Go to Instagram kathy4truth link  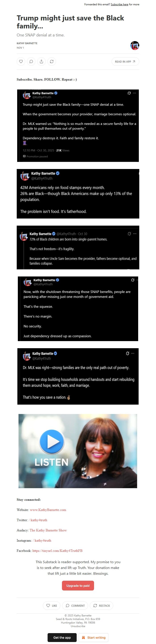click(42, 541)
